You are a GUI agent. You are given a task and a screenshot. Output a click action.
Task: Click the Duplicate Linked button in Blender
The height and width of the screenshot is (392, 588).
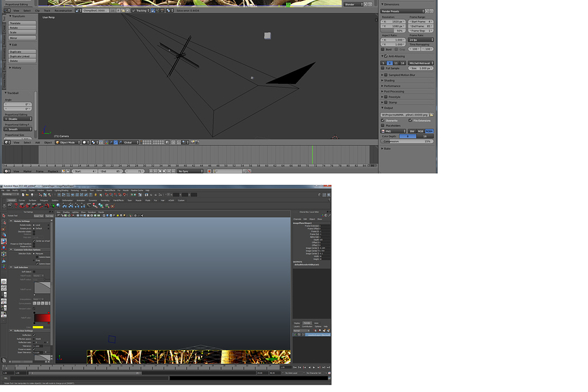pyautogui.click(x=22, y=56)
